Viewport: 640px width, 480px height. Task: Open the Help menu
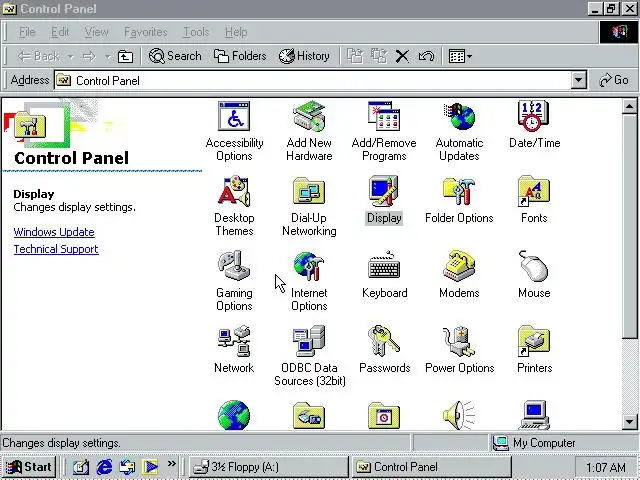236,32
